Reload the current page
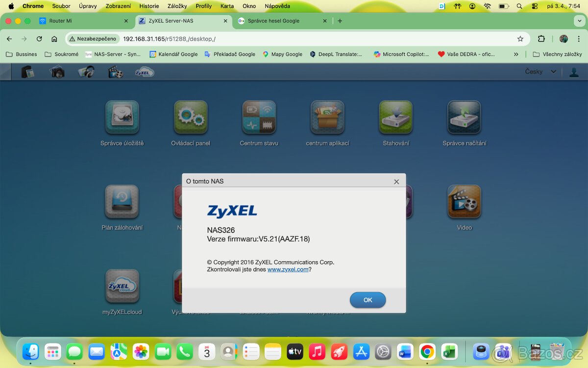The image size is (588, 368). pos(39,39)
